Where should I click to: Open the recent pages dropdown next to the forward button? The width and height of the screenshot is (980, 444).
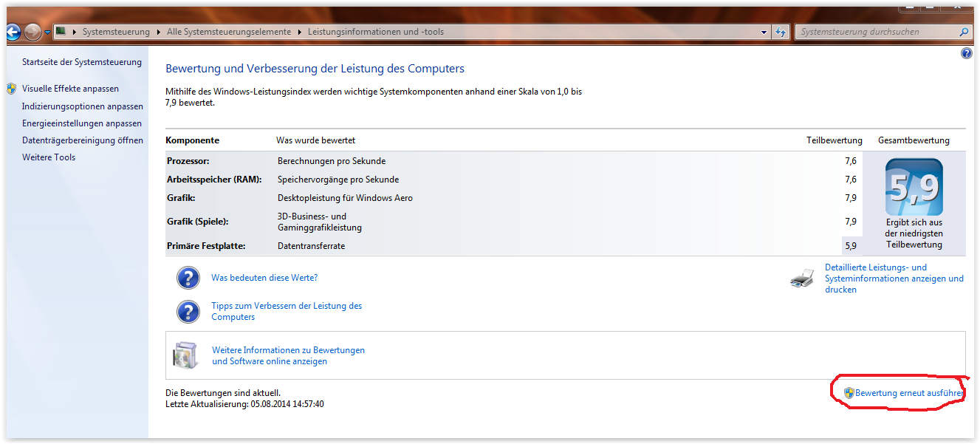click(47, 32)
